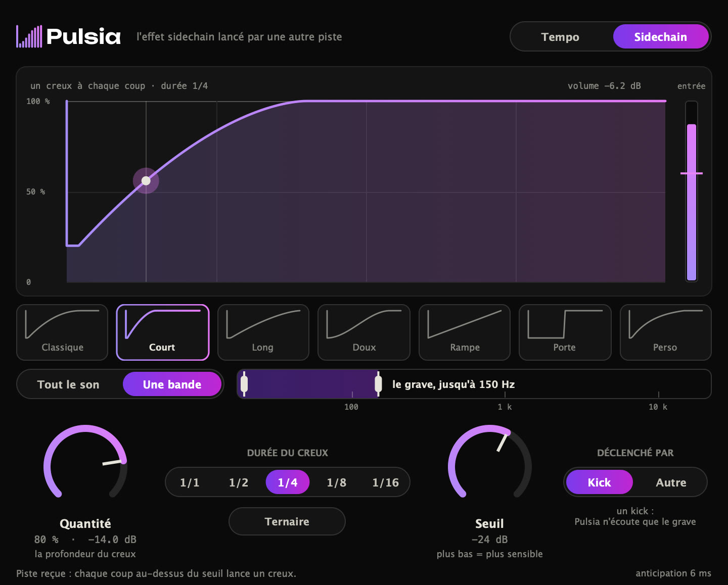Click the anticipation 6 ms text
Viewport: 728px width, 585px height.
(x=673, y=573)
